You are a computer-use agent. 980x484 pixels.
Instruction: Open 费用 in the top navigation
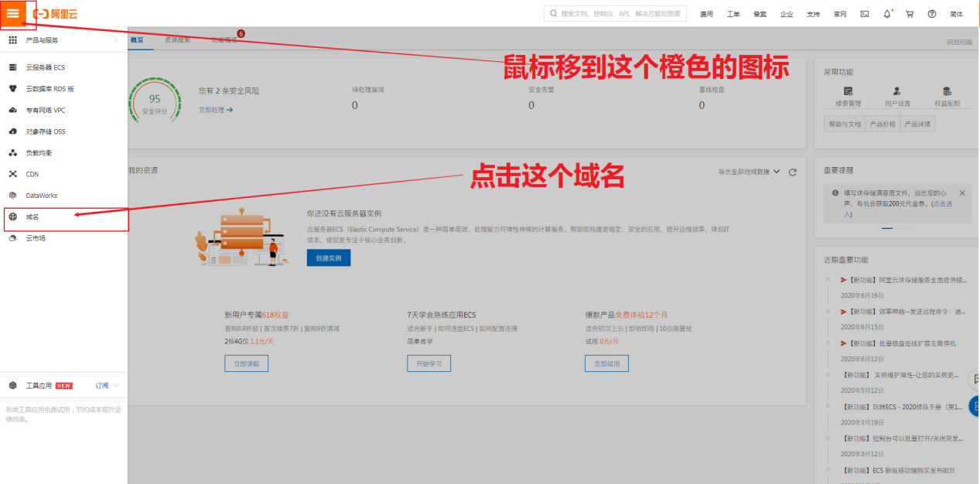[706, 14]
